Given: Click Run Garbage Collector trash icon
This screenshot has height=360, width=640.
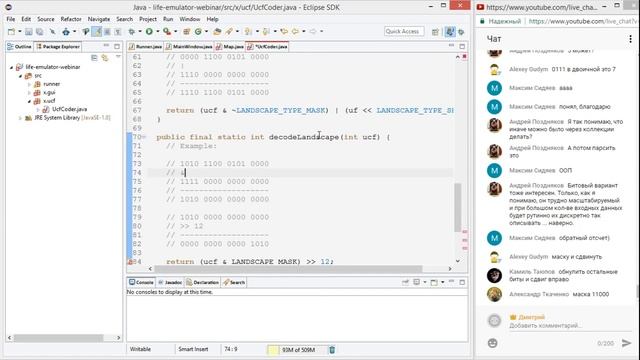Looking at the screenshot, I should [x=332, y=349].
